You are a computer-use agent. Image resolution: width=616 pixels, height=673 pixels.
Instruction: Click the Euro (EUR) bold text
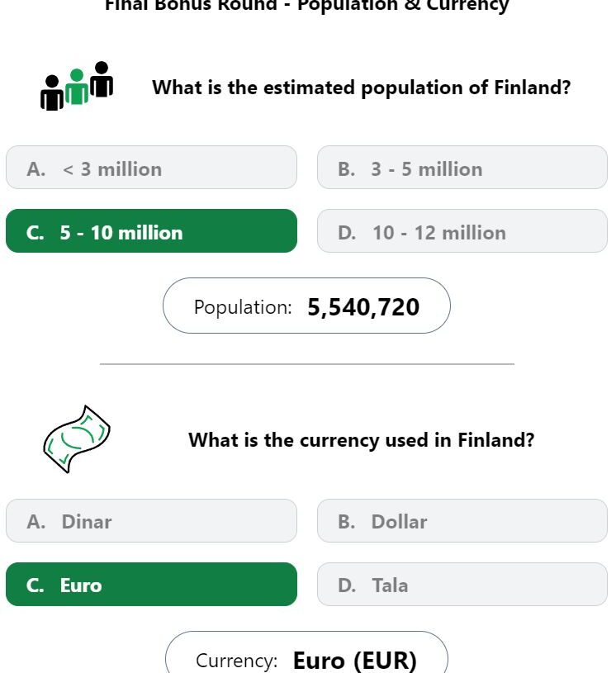point(354,661)
